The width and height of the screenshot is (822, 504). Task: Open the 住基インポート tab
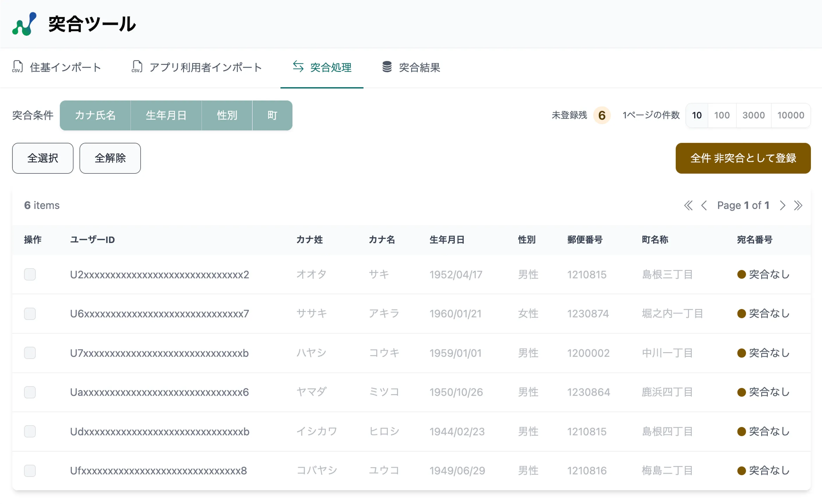[x=57, y=67]
